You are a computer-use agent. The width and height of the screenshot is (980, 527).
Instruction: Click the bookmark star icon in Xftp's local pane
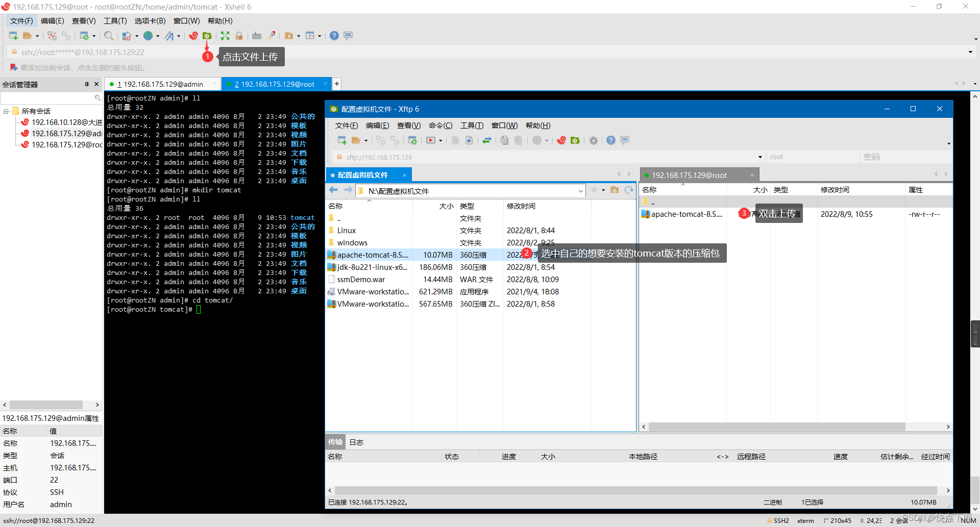[594, 190]
